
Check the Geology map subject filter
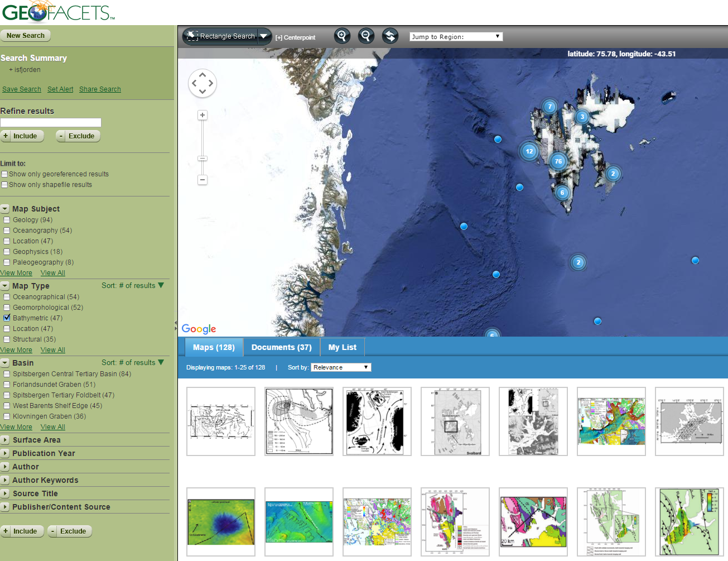click(x=7, y=220)
